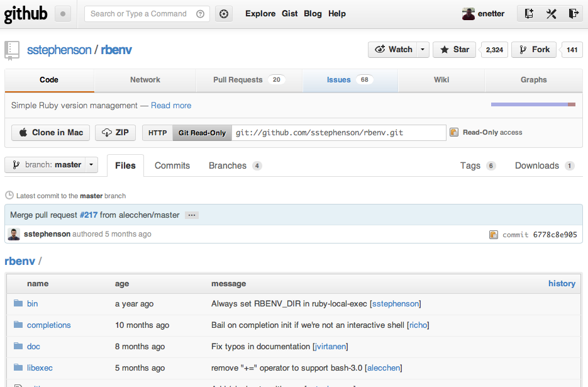Watch the rbenv repository
This screenshot has width=588, height=387.
tap(392, 50)
